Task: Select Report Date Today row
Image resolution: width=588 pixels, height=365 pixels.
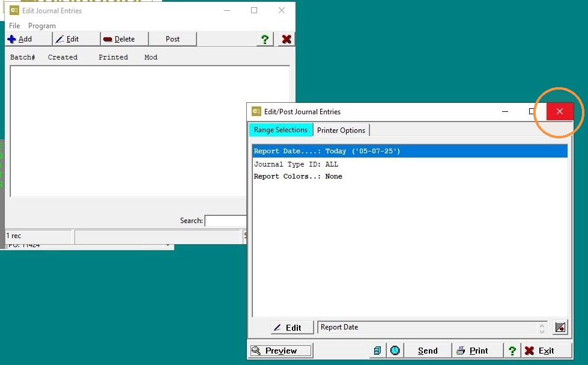Action: (x=410, y=151)
